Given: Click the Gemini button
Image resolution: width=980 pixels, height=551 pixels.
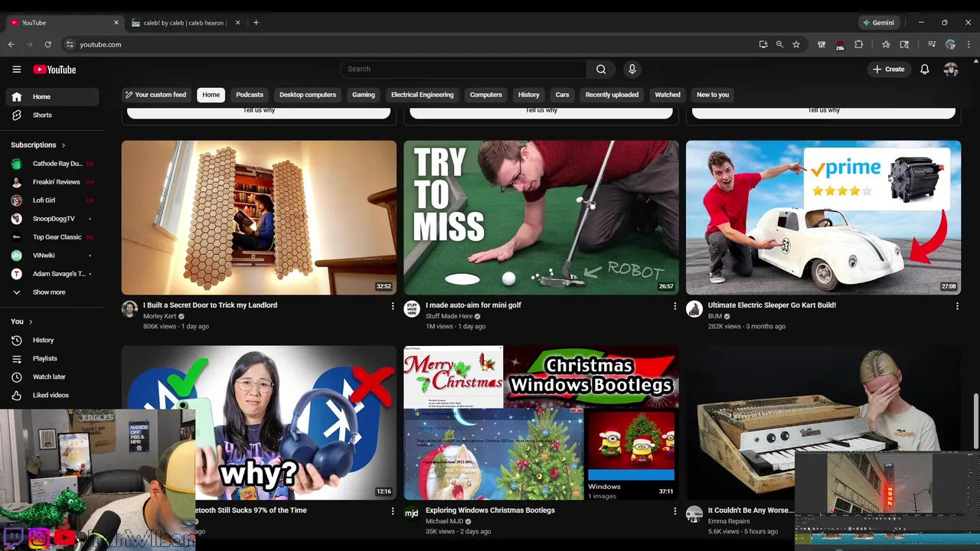Looking at the screenshot, I should pos(879,23).
